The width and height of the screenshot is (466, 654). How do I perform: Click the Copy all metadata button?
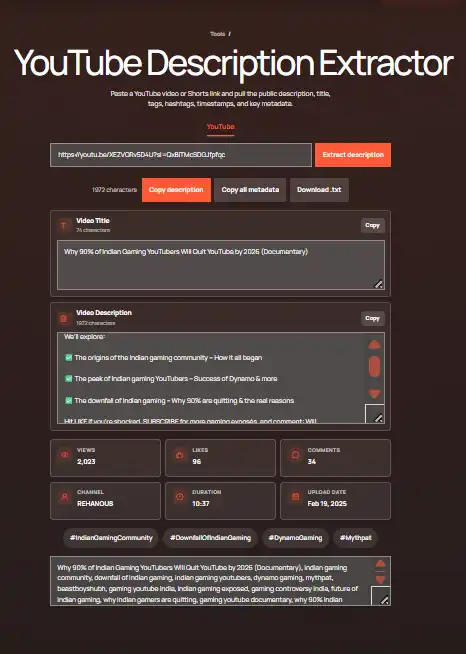[250, 190]
